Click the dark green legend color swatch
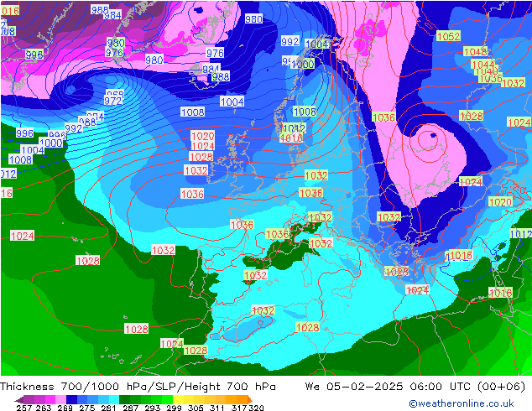This screenshot has height=411, width=532. click(125, 399)
